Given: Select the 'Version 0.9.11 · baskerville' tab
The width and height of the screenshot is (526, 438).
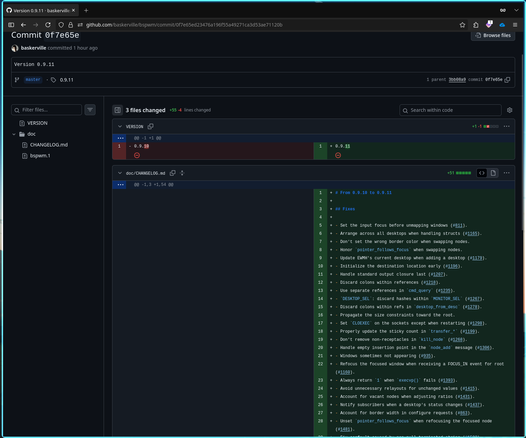Looking at the screenshot, I should pos(41,10).
